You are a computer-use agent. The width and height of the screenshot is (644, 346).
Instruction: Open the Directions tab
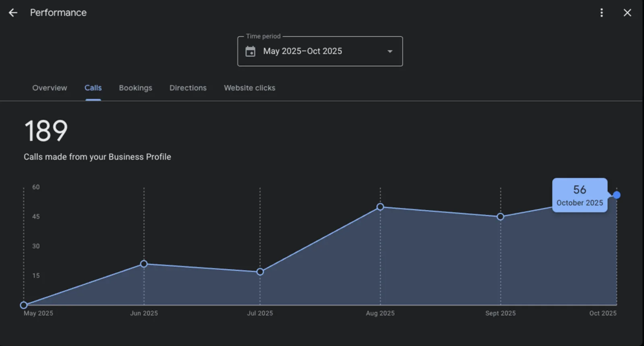click(188, 88)
